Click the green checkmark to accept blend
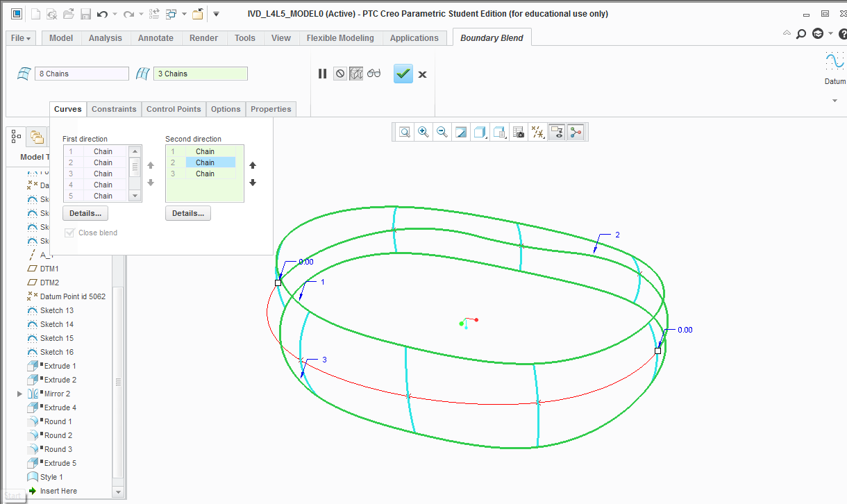Screen dimensions: 847x504 (x=403, y=74)
